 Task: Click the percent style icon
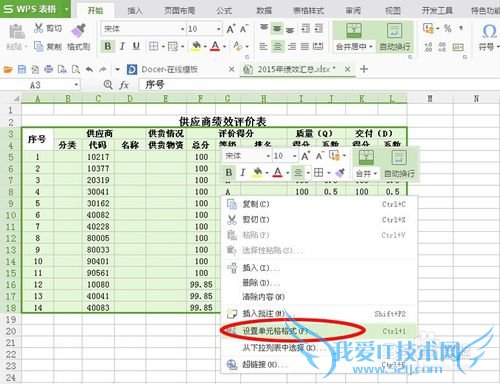coord(447,28)
